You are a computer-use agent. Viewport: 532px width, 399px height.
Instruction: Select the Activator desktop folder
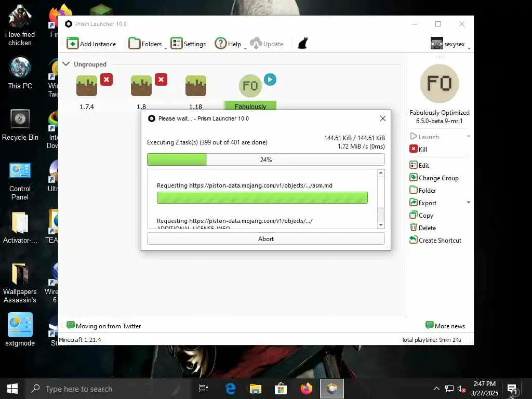pos(20,228)
